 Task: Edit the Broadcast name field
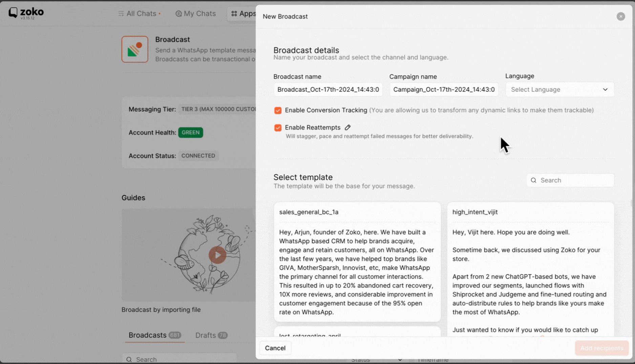pyautogui.click(x=328, y=89)
